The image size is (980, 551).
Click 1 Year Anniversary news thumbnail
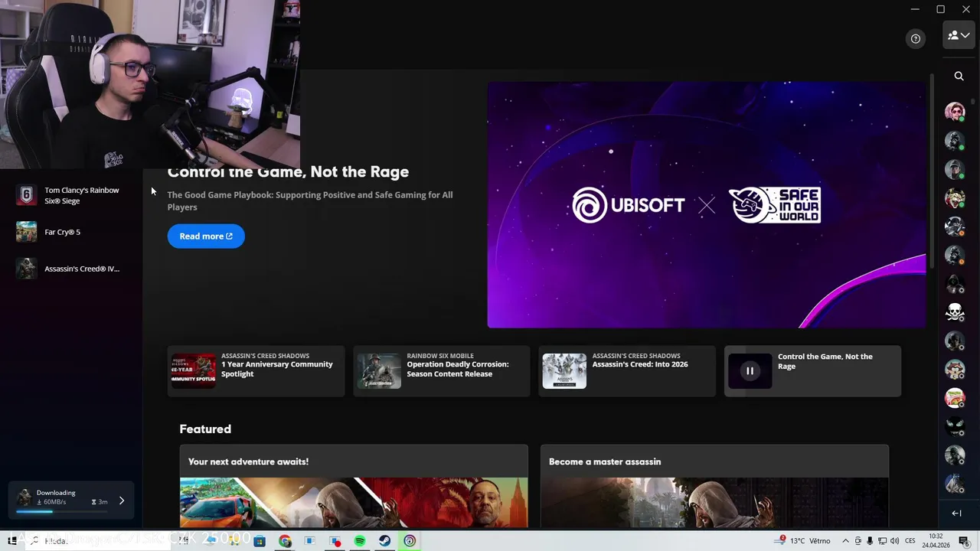tap(194, 371)
